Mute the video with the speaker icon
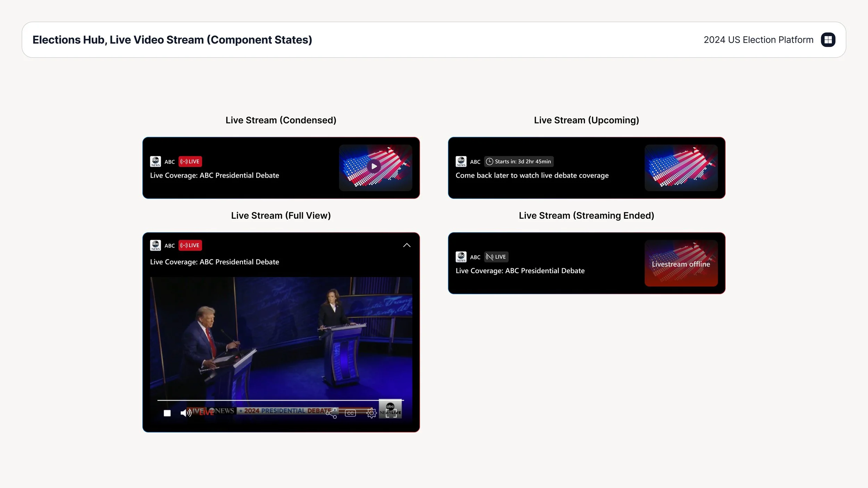The width and height of the screenshot is (868, 488). tap(186, 413)
